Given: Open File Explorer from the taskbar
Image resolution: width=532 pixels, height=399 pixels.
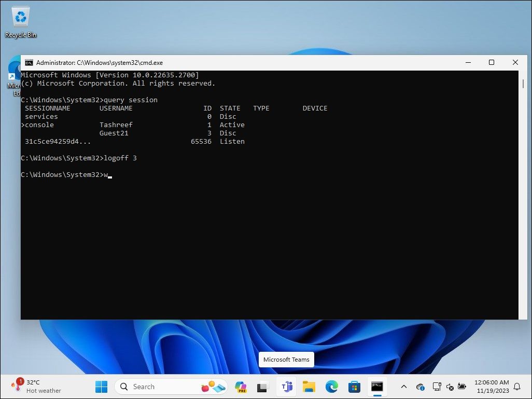Looking at the screenshot, I should (x=309, y=387).
